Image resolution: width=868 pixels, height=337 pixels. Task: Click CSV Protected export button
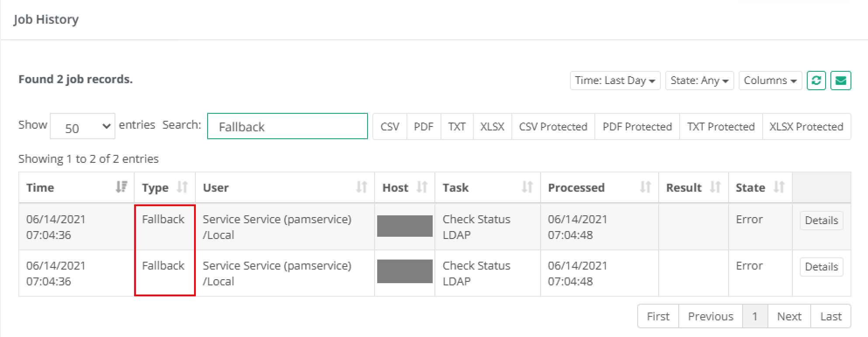pyautogui.click(x=553, y=126)
